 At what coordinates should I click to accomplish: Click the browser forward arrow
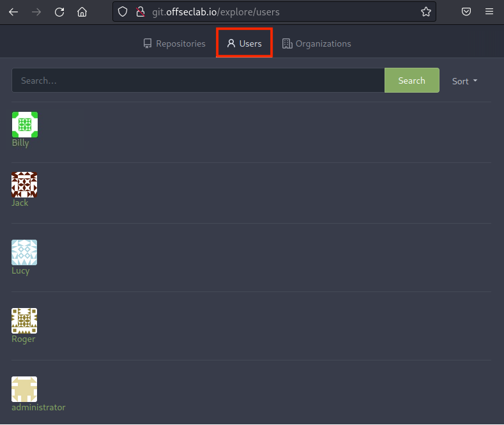[36, 12]
